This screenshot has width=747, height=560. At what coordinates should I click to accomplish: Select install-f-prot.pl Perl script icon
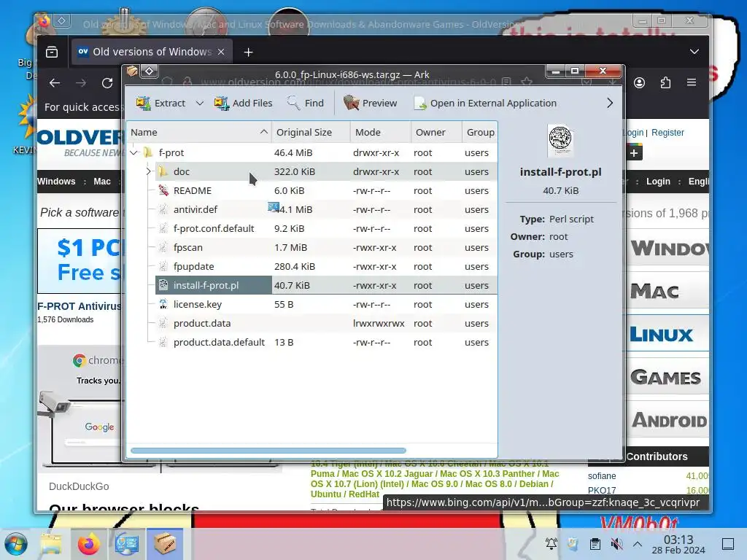coord(163,285)
